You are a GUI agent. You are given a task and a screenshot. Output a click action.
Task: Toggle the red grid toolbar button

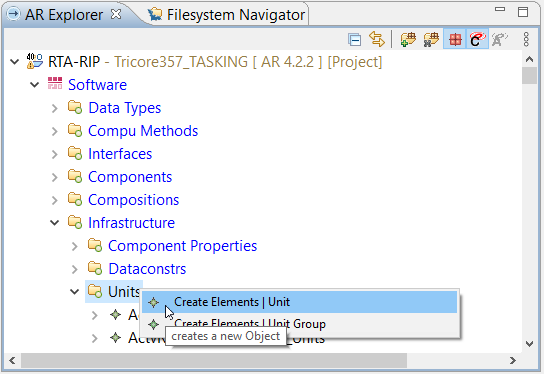455,39
